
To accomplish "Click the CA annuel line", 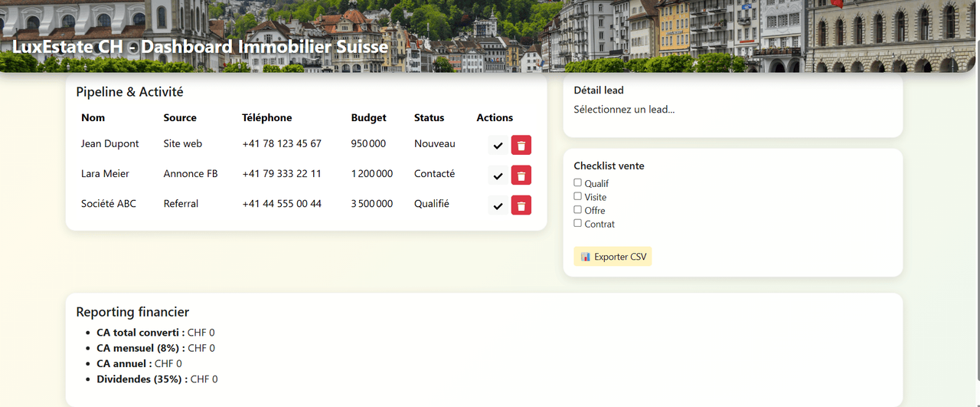I will [139, 363].
